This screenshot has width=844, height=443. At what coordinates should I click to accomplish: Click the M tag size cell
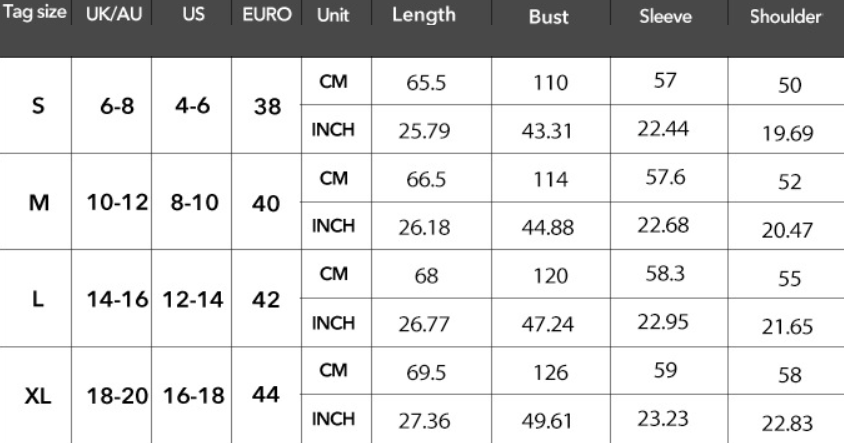(38, 204)
